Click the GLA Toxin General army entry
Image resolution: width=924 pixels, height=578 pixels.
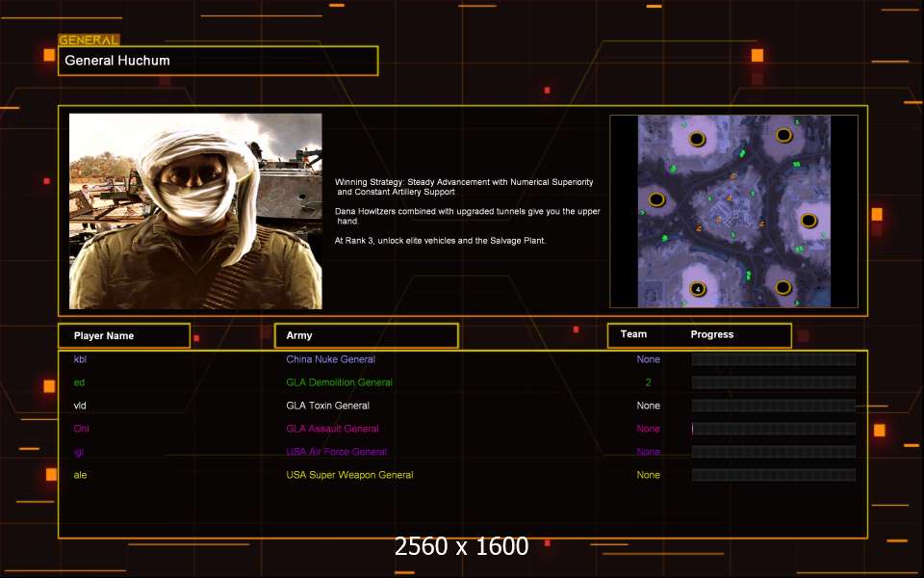(x=327, y=406)
